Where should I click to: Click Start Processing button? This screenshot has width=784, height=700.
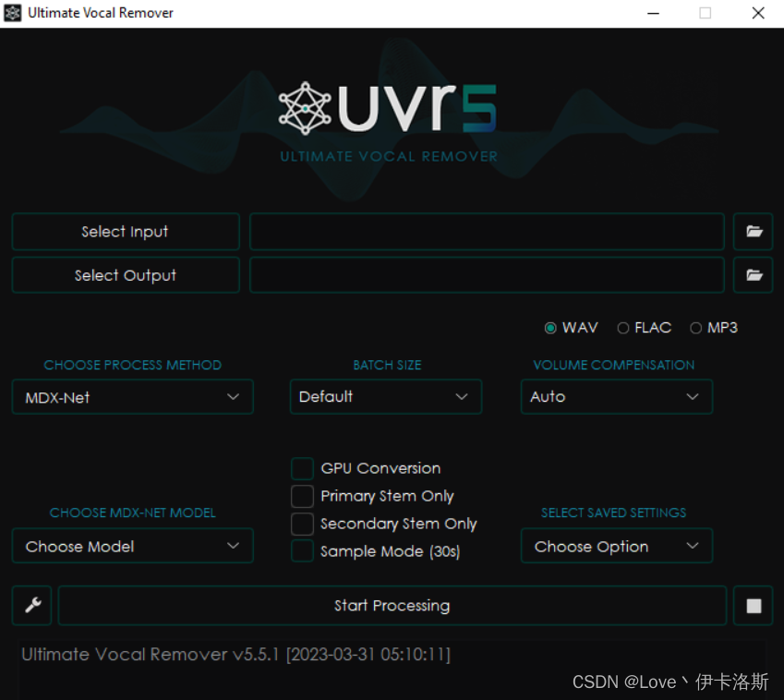[392, 606]
